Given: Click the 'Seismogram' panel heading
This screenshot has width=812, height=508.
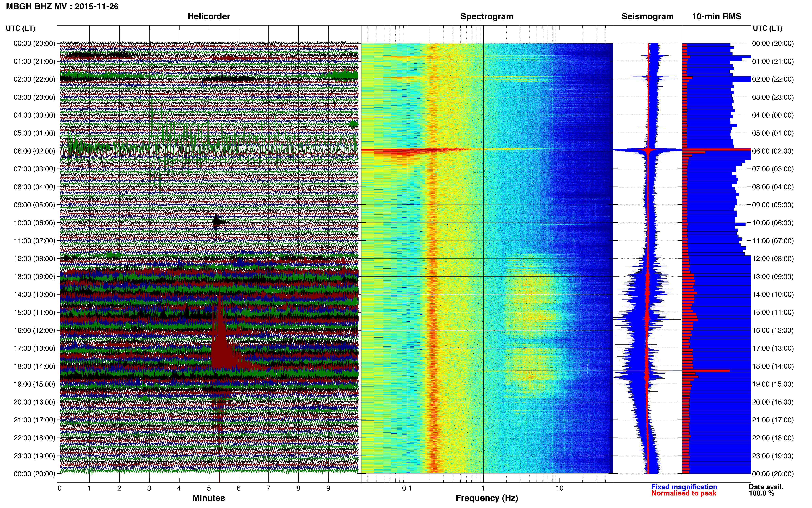Looking at the screenshot, I should click(x=648, y=16).
